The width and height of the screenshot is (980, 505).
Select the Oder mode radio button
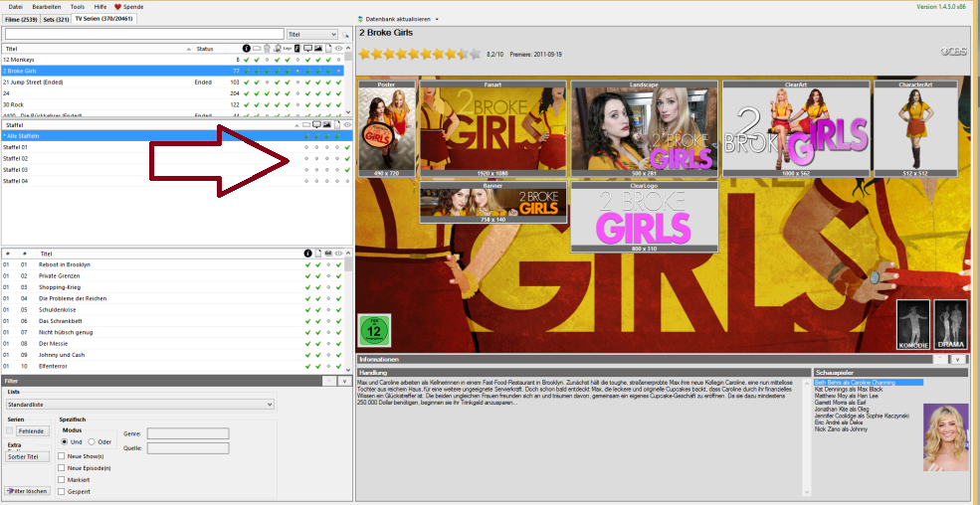click(92, 442)
